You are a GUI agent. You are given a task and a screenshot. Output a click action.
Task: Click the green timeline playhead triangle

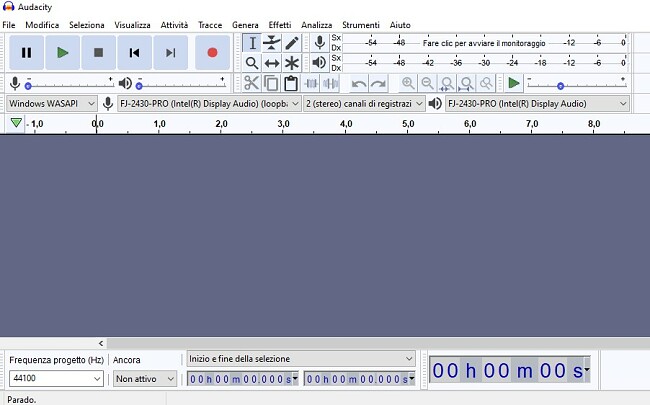pos(16,123)
